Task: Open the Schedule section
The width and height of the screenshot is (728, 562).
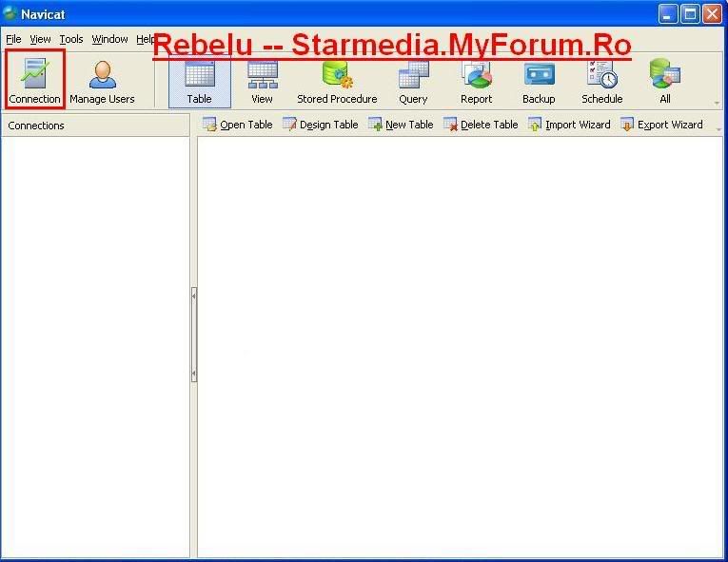Action: [602, 82]
